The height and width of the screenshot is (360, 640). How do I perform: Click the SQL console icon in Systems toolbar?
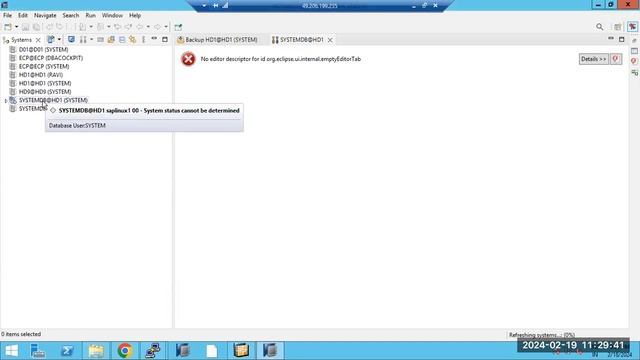100,39
